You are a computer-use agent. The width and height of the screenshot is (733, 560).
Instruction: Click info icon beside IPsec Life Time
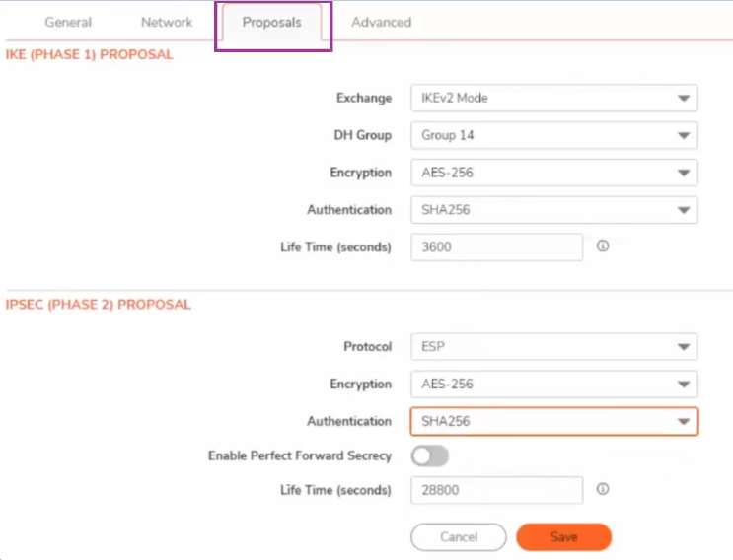point(603,489)
